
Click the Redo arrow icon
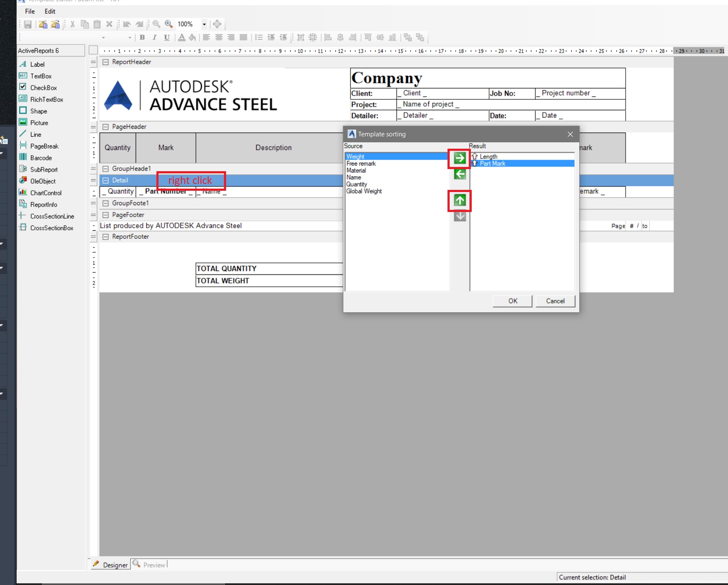139,24
